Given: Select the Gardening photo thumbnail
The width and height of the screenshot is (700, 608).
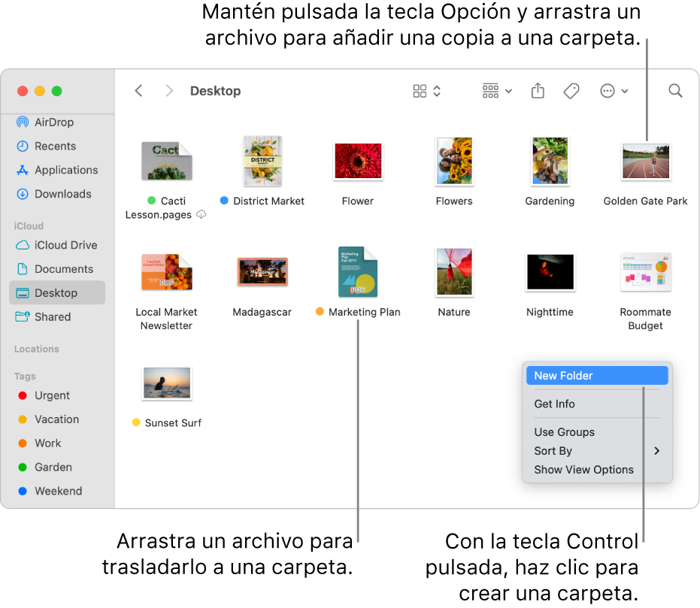Looking at the screenshot, I should click(x=550, y=161).
